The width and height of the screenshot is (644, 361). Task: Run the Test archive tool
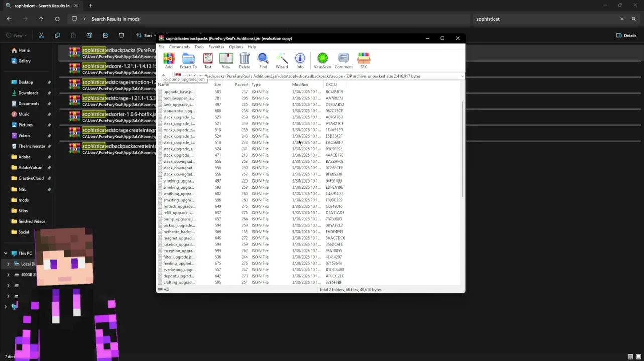point(208,61)
